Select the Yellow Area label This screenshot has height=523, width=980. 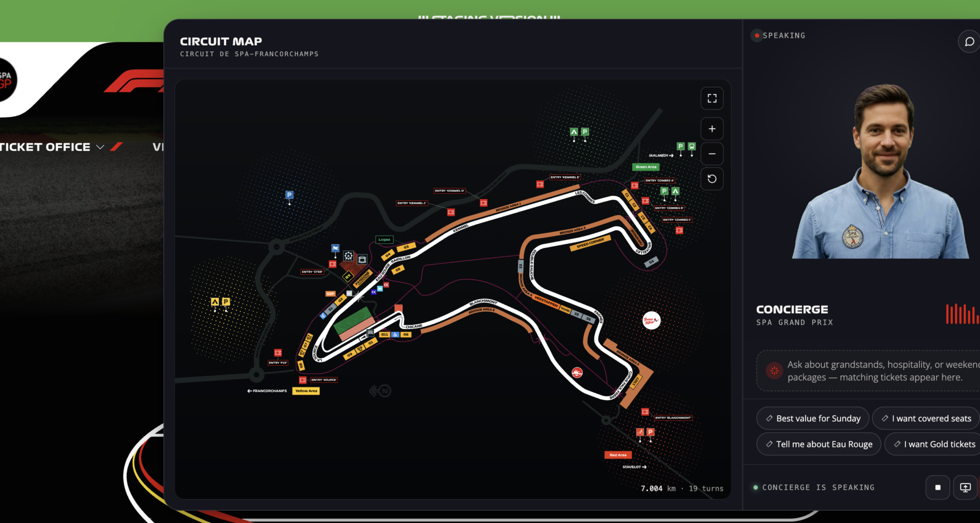[x=306, y=391]
